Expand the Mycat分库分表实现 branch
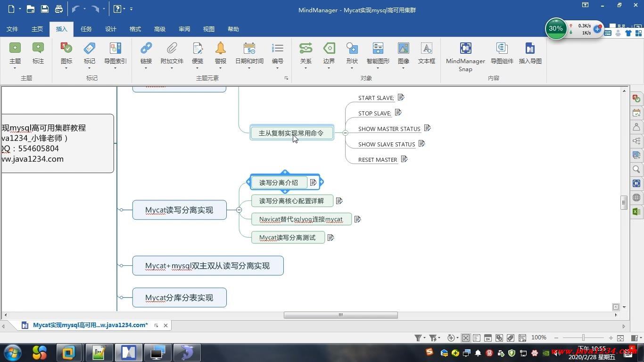Screen dimensions: 644x362 122,297
